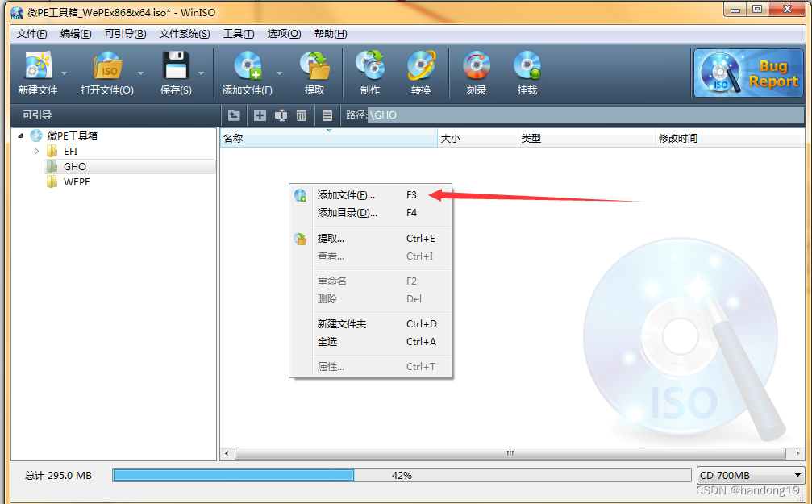812x504 pixels.
Task: Open the 工具(T) menu
Action: click(239, 34)
